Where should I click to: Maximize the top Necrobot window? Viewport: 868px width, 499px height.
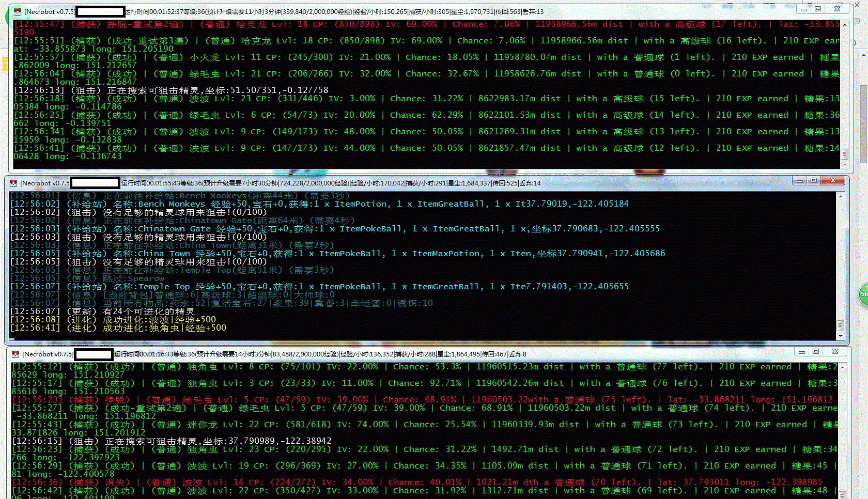coord(818,9)
